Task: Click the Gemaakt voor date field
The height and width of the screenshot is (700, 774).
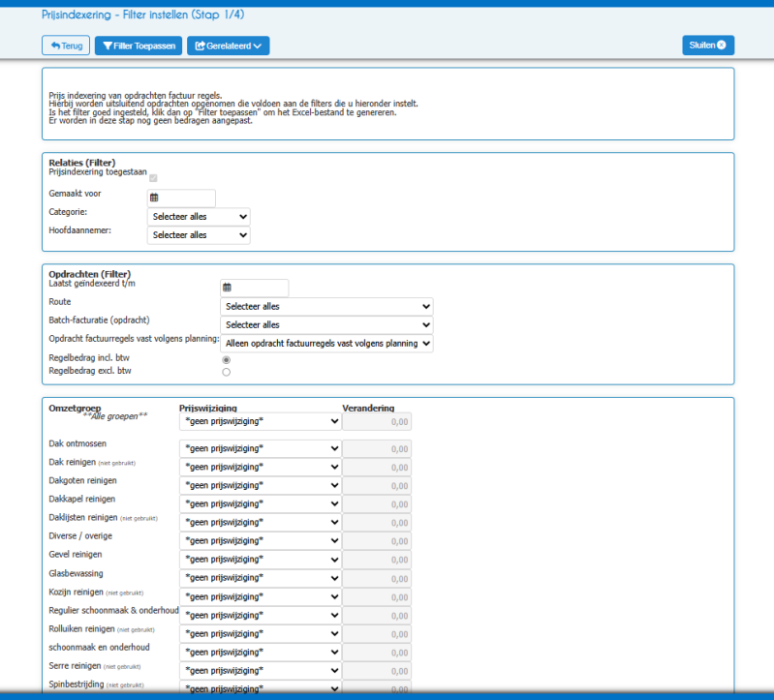Action: pyautogui.click(x=182, y=198)
